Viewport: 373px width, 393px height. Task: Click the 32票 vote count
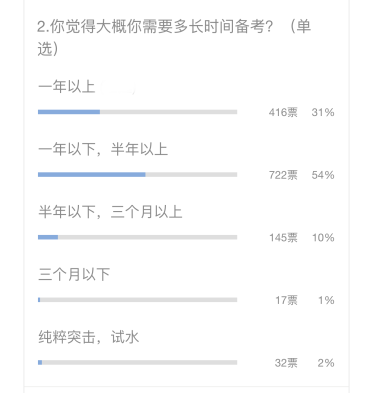(x=286, y=363)
